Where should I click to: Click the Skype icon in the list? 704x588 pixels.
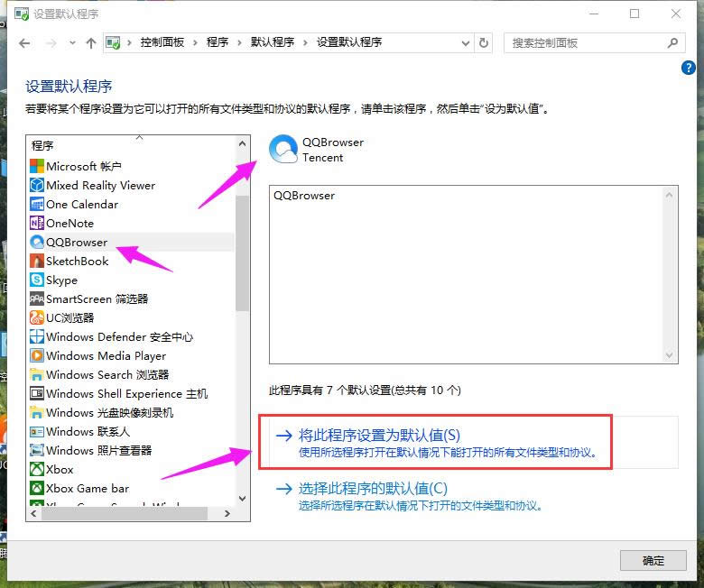(37, 280)
